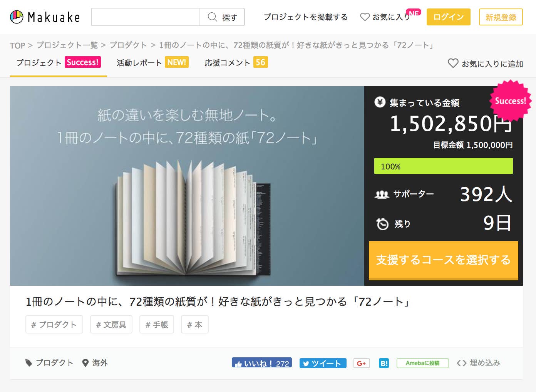This screenshot has height=392, width=536.
Task: Click the ログイン button
Action: pyautogui.click(x=449, y=17)
